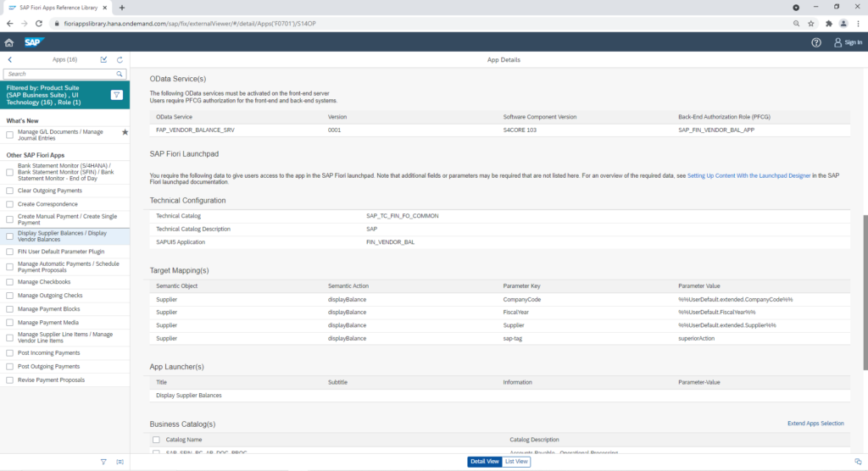Open Manage Automatic Payments app
This screenshot has width=868, height=471.
coord(68,267)
